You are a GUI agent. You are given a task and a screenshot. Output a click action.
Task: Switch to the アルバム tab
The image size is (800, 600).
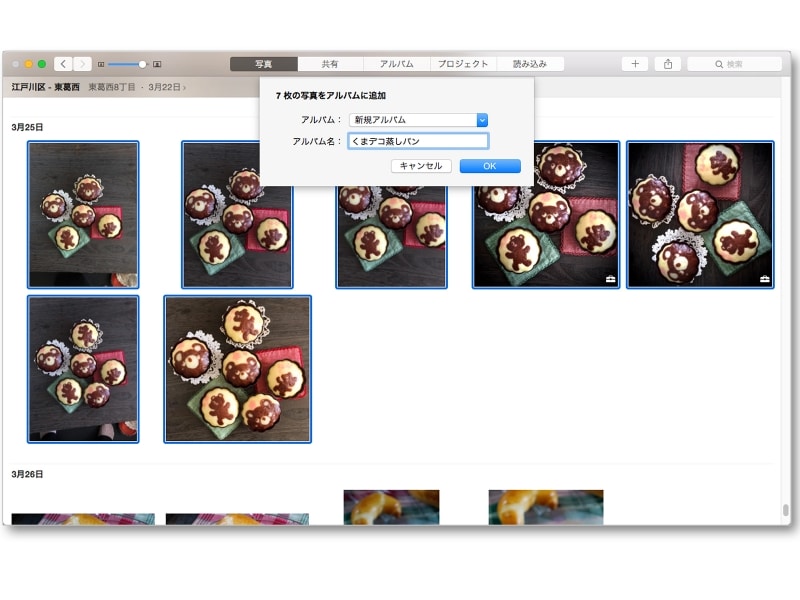(396, 64)
